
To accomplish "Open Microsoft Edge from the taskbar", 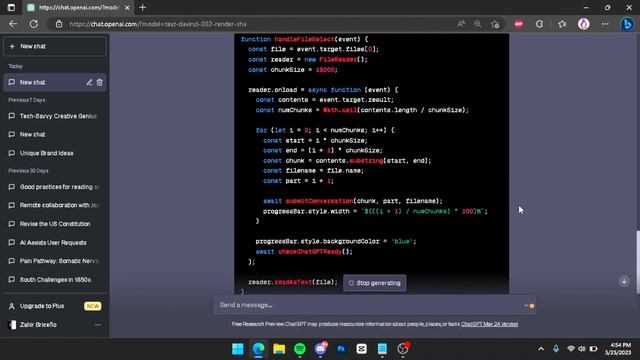I will pos(259,349).
